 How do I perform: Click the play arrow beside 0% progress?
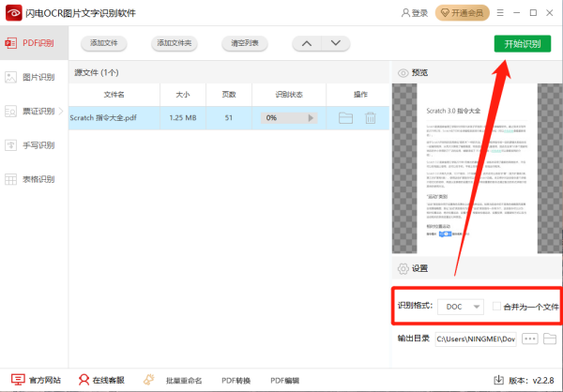coord(312,118)
